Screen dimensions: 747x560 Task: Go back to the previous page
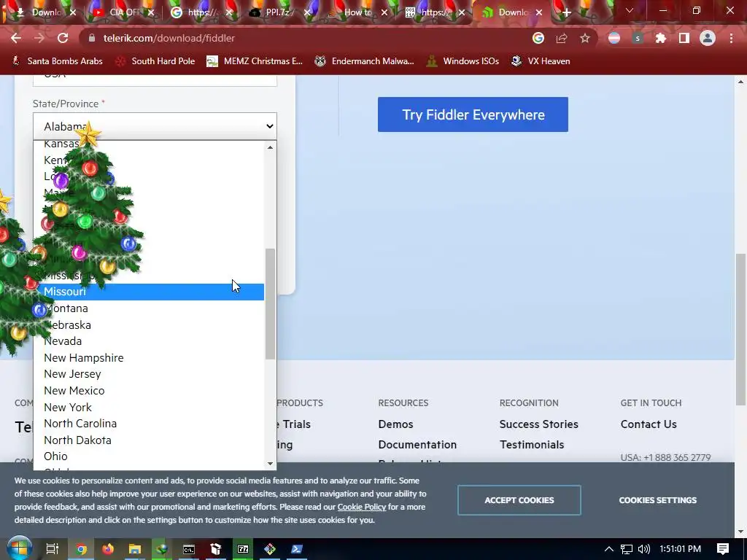click(16, 38)
